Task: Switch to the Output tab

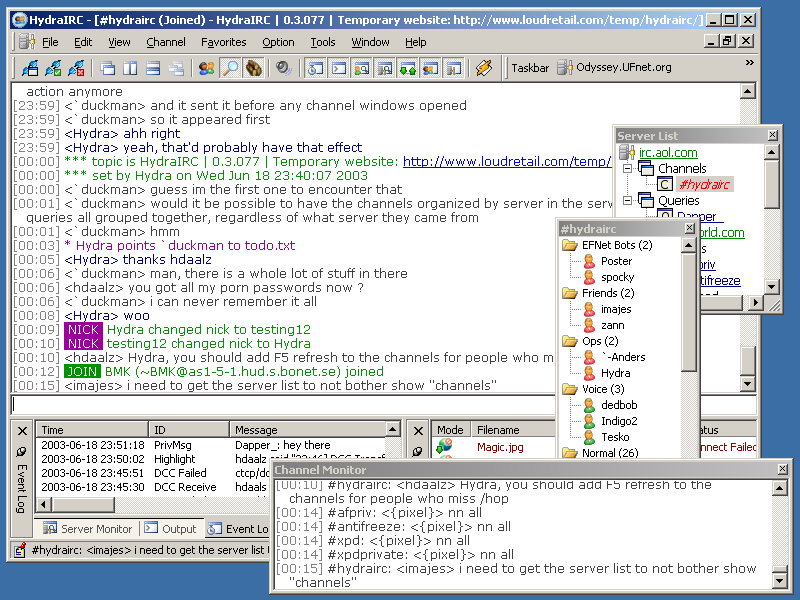Action: (171, 529)
